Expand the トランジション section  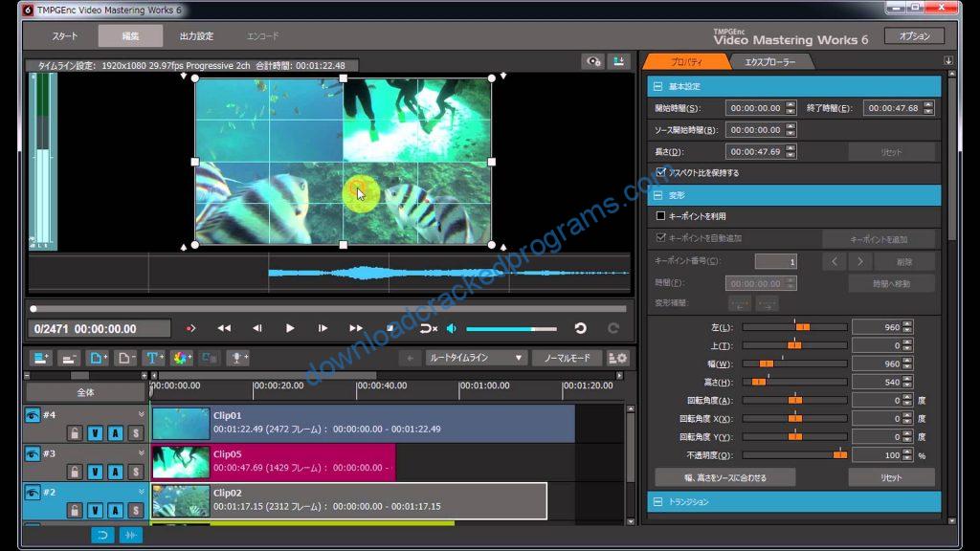coord(658,501)
